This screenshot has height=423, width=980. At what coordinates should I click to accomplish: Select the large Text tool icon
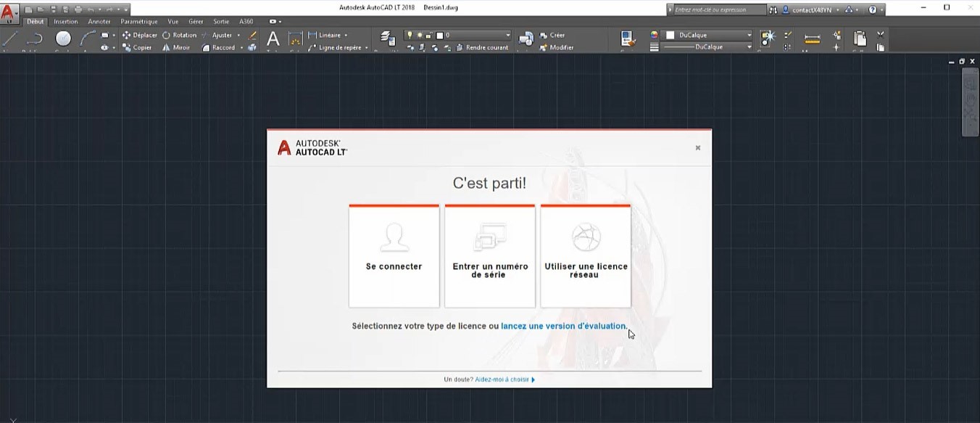[x=273, y=39]
